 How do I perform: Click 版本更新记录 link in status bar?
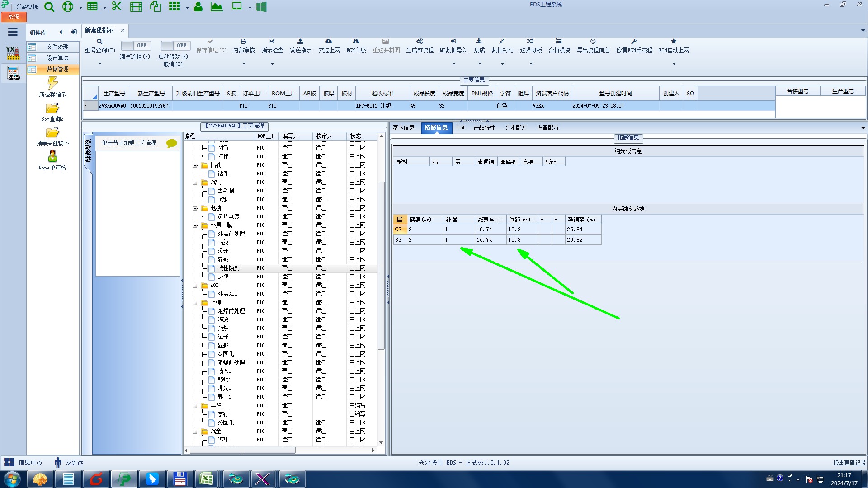pyautogui.click(x=849, y=463)
